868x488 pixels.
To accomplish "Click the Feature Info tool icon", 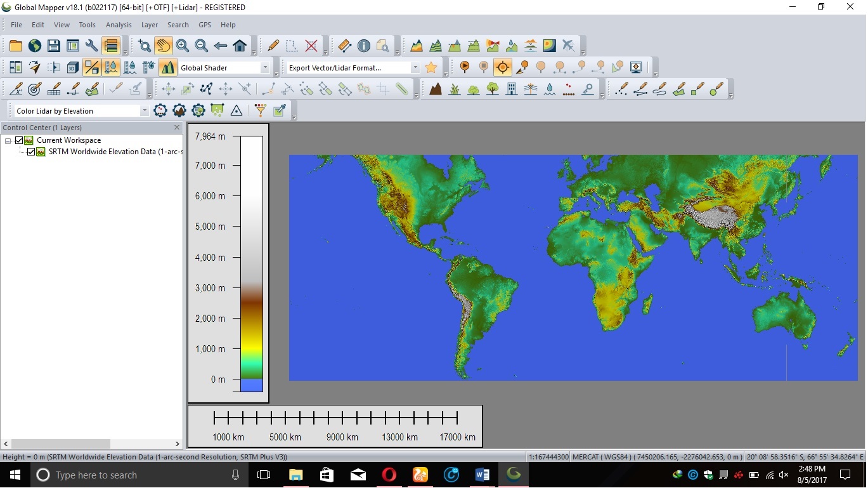I will point(364,46).
